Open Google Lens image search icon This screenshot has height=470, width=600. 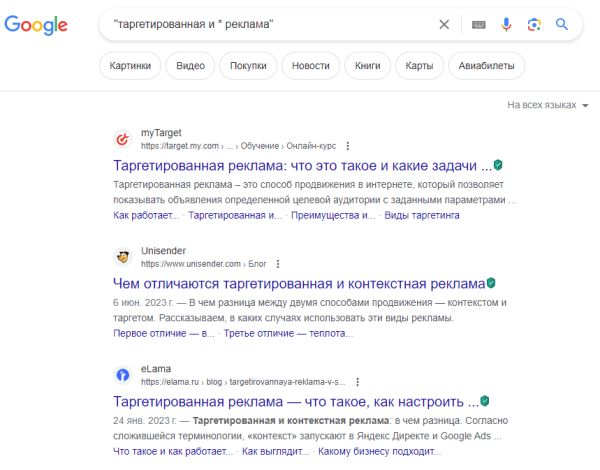point(535,25)
